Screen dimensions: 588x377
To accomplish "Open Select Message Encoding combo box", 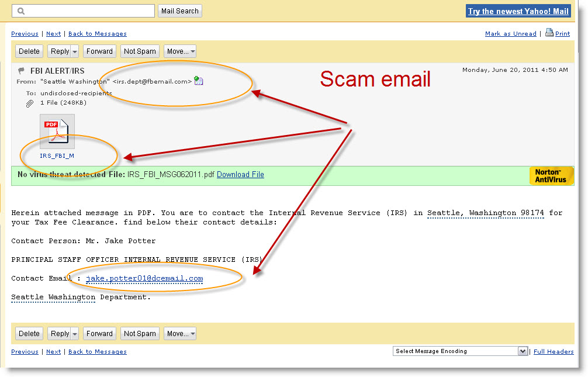I will (460, 351).
